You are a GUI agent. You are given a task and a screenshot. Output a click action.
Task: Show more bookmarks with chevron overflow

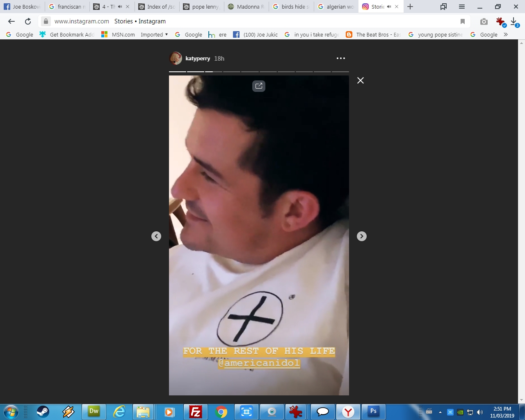click(506, 35)
